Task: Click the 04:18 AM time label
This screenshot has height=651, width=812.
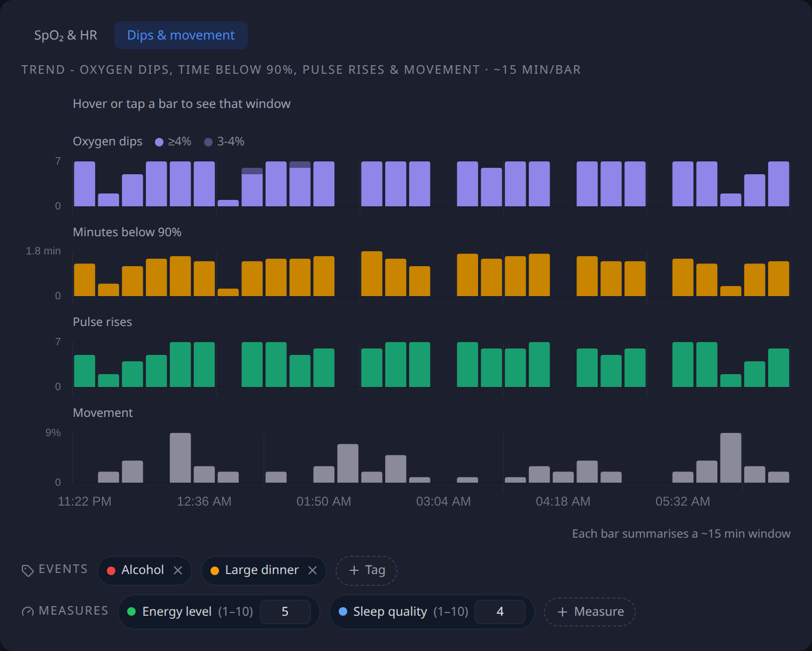Action: click(563, 501)
